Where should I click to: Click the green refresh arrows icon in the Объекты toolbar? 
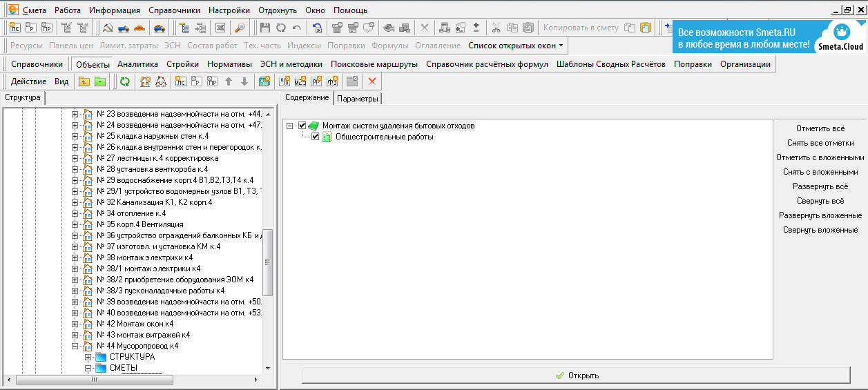124,81
